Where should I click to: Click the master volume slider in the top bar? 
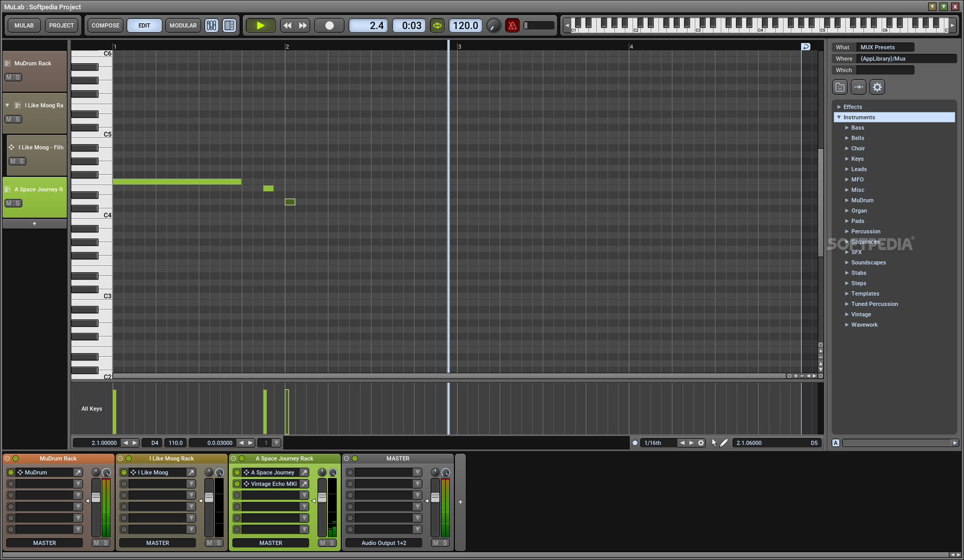pyautogui.click(x=539, y=25)
